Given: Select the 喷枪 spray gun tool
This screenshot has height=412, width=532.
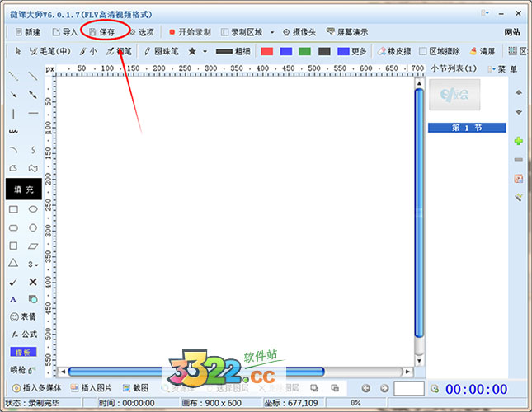Looking at the screenshot, I should pos(23,370).
